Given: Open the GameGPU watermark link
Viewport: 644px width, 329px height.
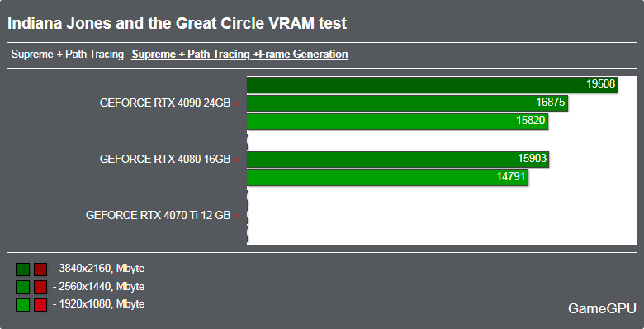Looking at the screenshot, I should 602,308.
